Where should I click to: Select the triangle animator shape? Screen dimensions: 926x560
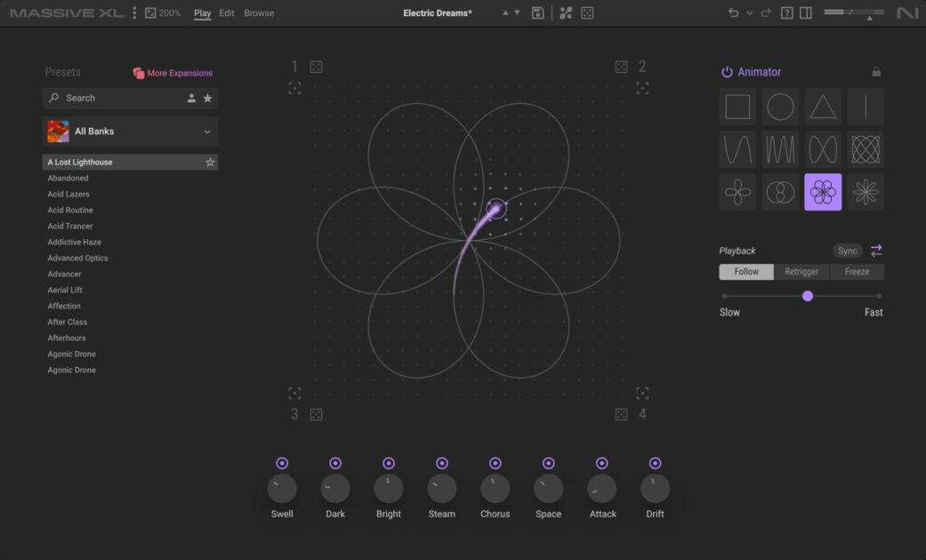(823, 107)
